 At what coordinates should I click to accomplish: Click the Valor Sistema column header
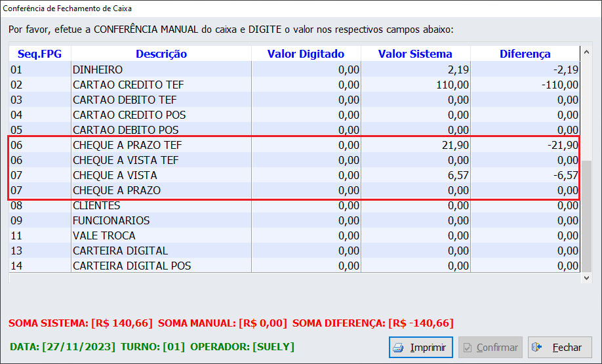tap(415, 54)
